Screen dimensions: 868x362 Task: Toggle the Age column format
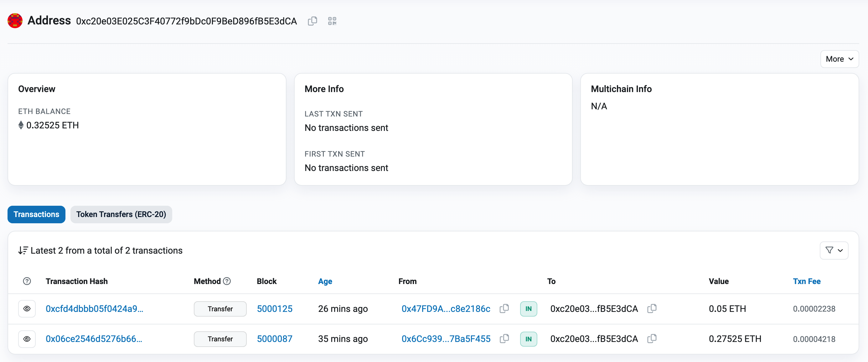[325, 281]
